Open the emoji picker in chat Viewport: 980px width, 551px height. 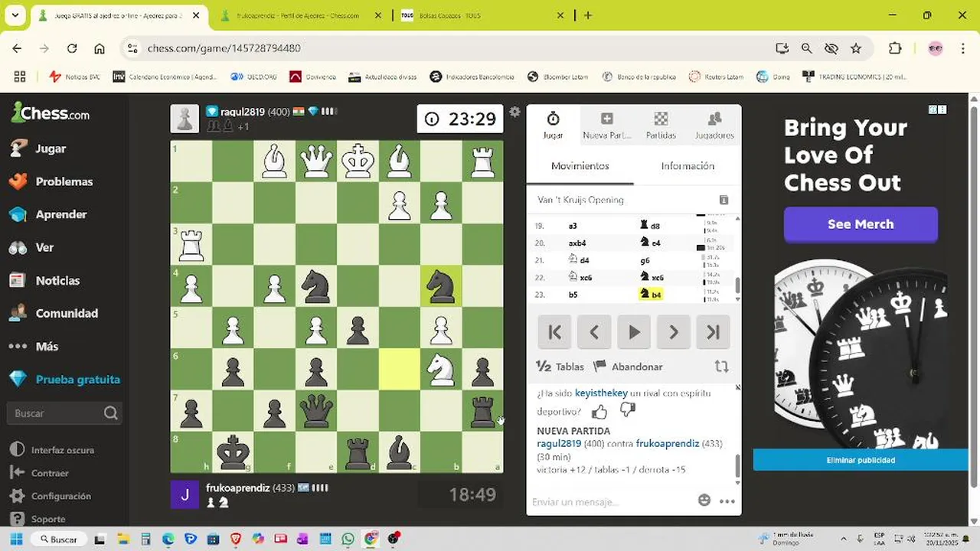[x=704, y=500]
